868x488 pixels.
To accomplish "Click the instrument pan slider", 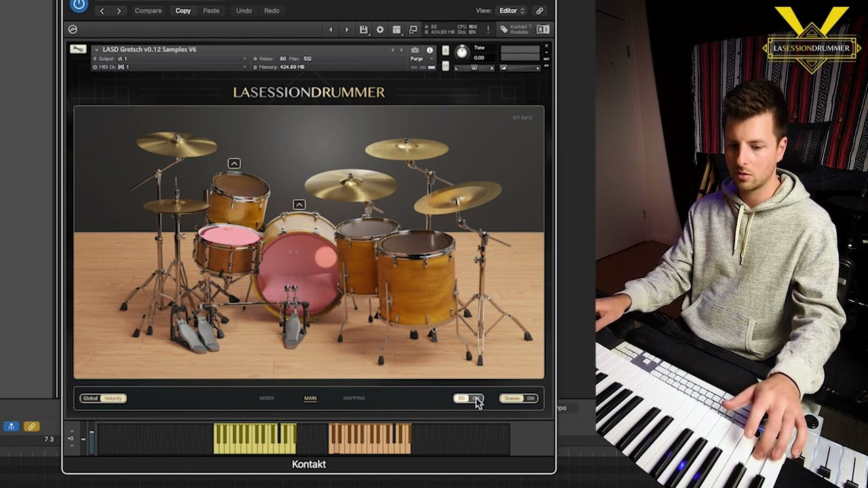I will point(473,68).
